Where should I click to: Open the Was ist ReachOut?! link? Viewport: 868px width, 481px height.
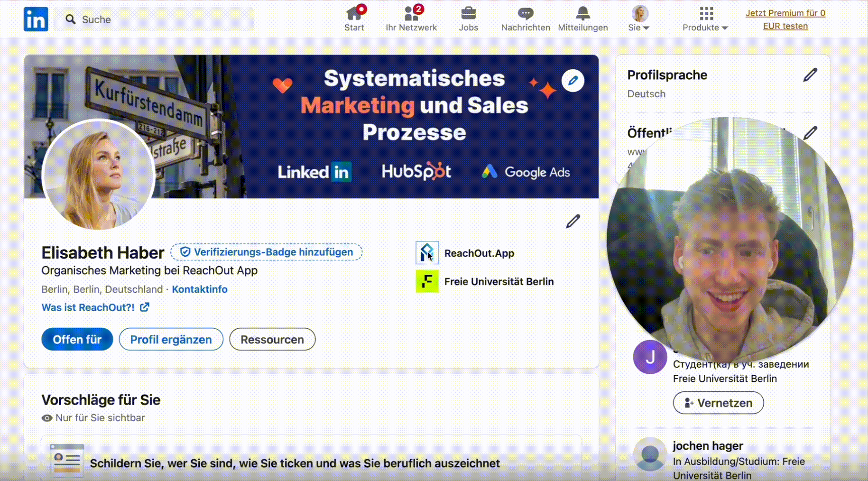(95, 307)
